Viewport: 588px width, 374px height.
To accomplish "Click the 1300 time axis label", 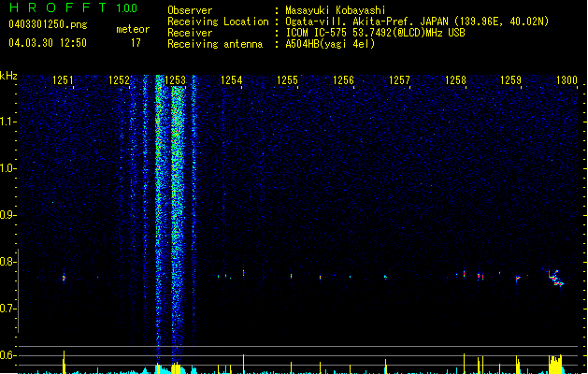I will click(566, 80).
